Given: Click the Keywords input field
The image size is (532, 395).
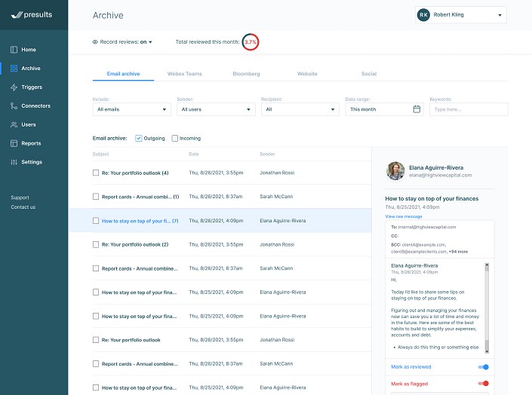Looking at the screenshot, I should 469,109.
